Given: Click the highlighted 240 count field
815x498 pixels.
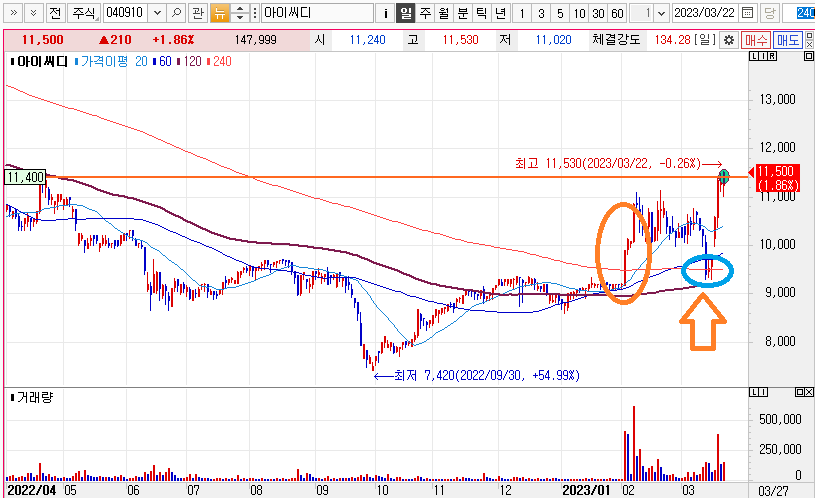Looking at the screenshot, I should coord(798,13).
